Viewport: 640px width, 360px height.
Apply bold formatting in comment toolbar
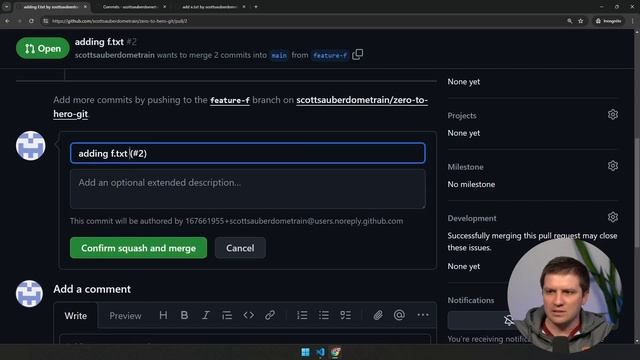coord(184,315)
